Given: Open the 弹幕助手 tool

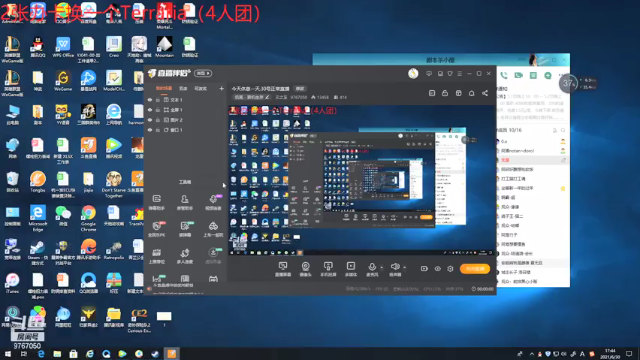Looking at the screenshot, I should pos(157,202).
